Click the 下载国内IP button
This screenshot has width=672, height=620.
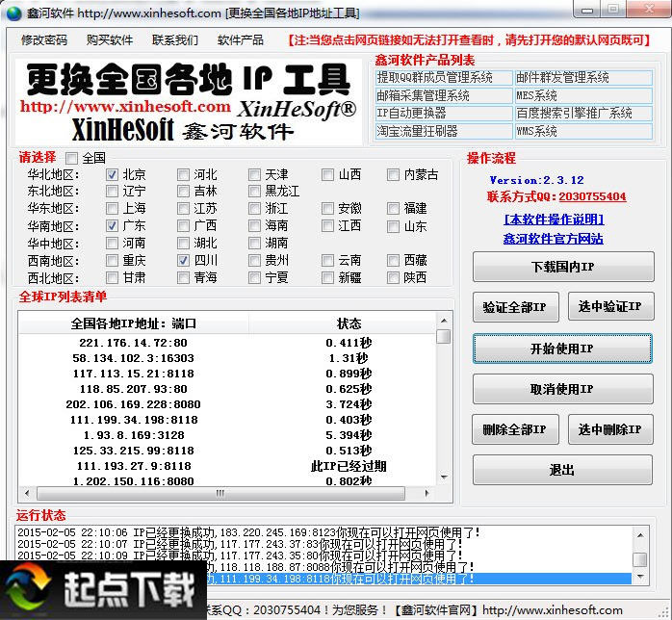click(x=563, y=267)
